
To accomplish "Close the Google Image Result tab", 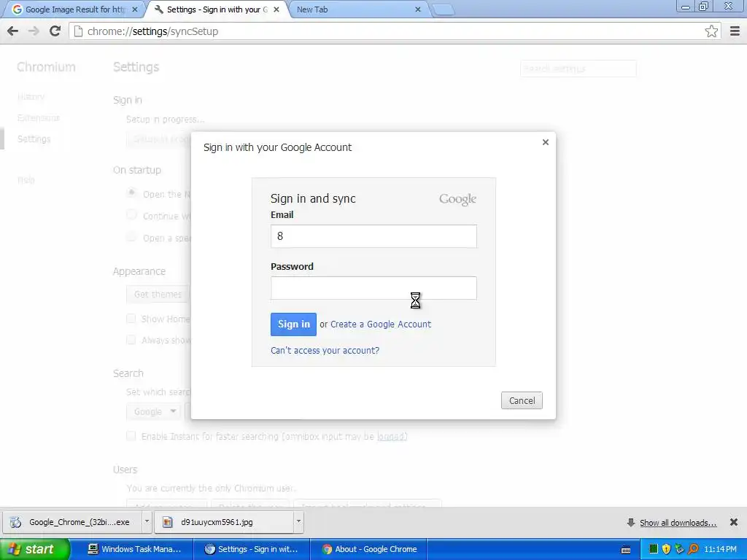I will pyautogui.click(x=135, y=9).
